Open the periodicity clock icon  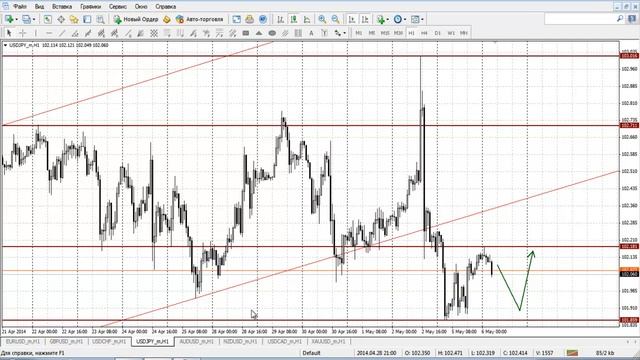(398, 19)
